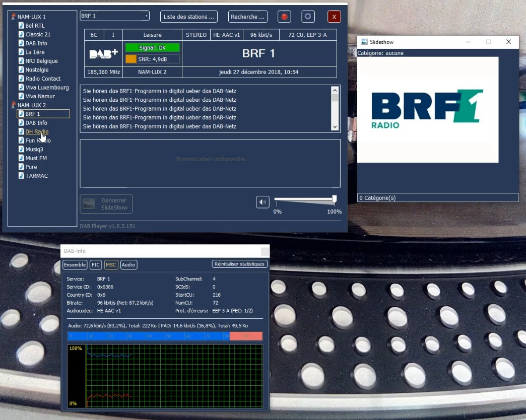Click the DAB+ logo in the info panel
The image size is (526, 420).
pyautogui.click(x=103, y=53)
